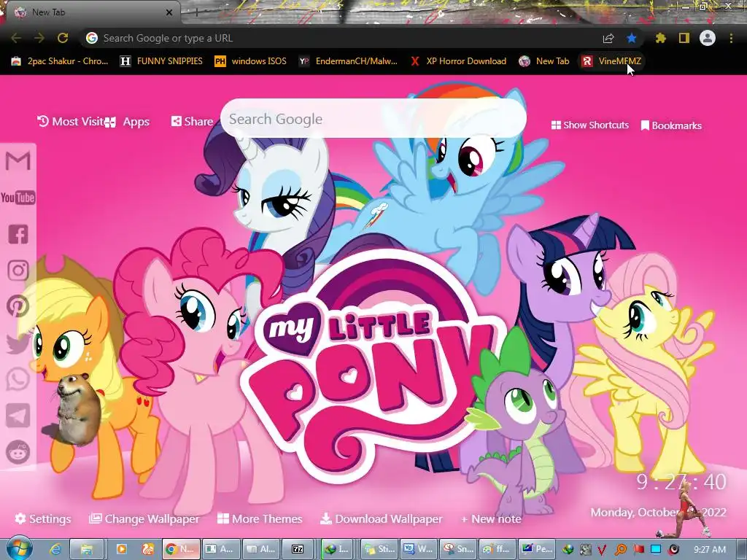The height and width of the screenshot is (560, 747).
Task: Open Bookmarks on new tab page
Action: [x=671, y=125]
